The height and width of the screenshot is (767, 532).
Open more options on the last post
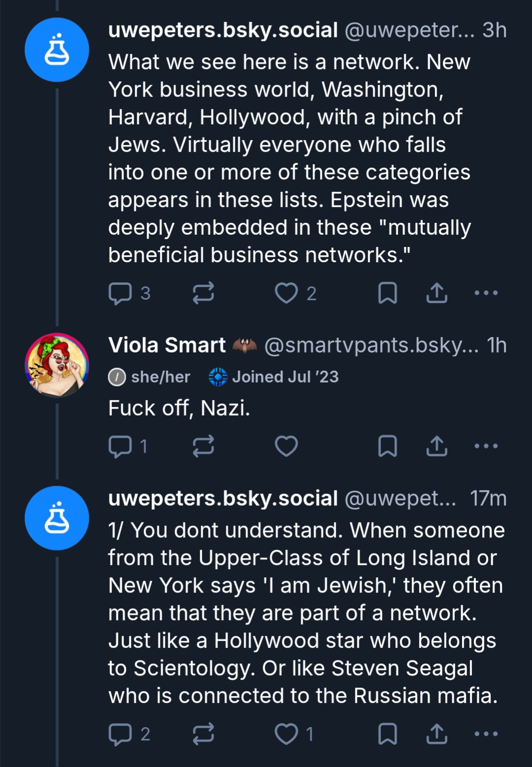486,734
